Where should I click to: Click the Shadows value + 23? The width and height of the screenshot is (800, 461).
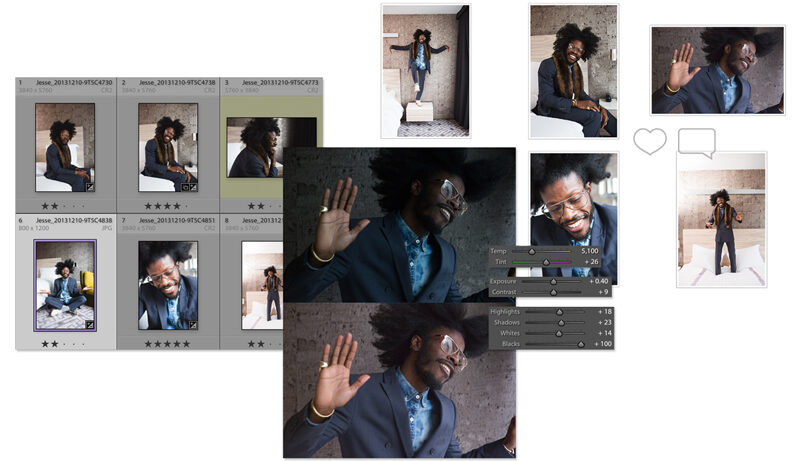[x=605, y=322]
